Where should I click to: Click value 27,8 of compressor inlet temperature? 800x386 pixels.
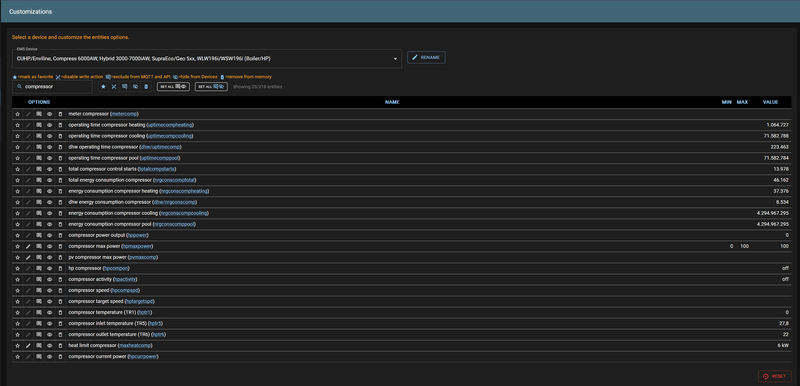(784, 324)
